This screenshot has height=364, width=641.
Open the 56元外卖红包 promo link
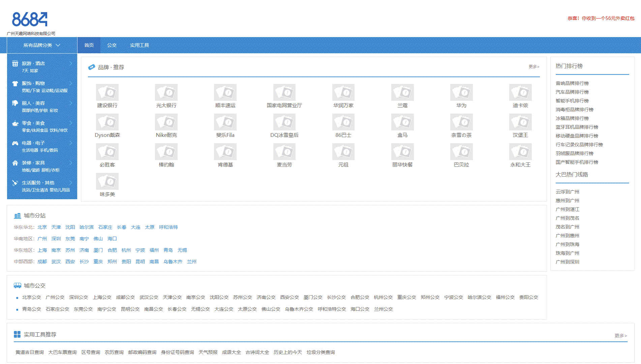(x=601, y=18)
